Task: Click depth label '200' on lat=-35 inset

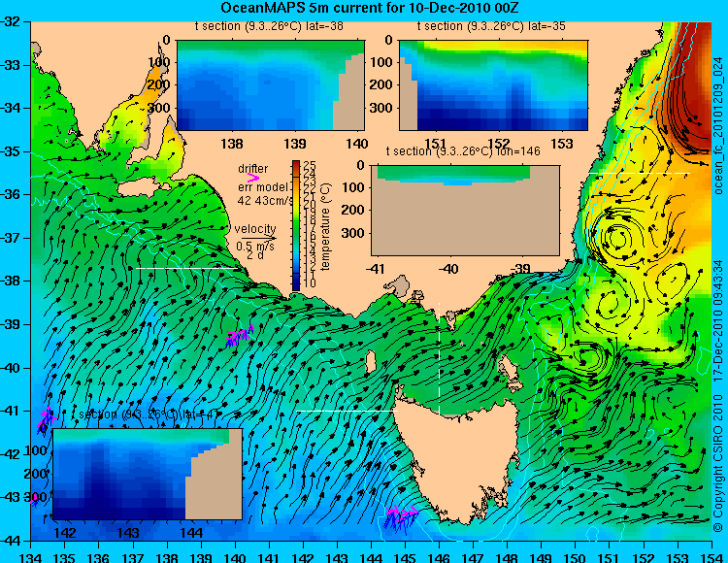Action: [x=381, y=84]
